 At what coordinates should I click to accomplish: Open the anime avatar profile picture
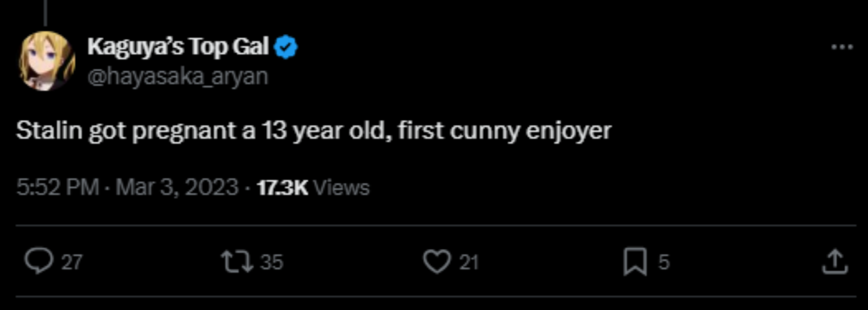(x=47, y=61)
